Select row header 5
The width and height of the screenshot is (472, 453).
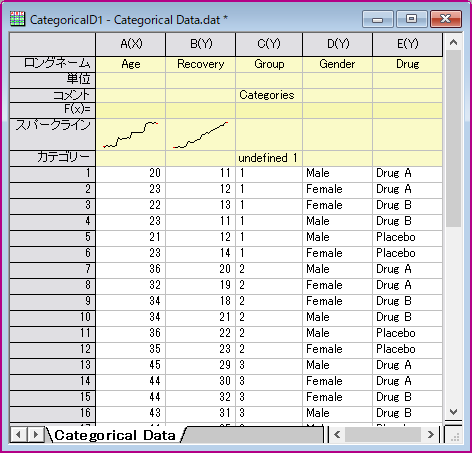pos(53,238)
